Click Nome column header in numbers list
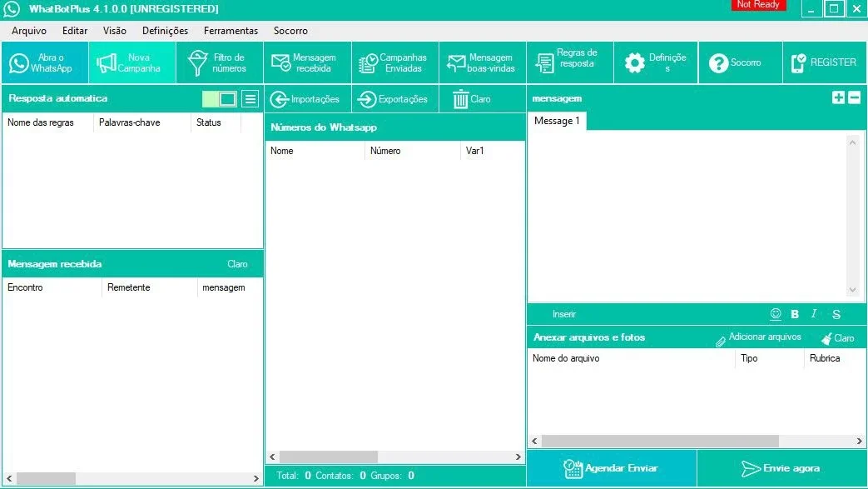The image size is (868, 489). pyautogui.click(x=315, y=151)
